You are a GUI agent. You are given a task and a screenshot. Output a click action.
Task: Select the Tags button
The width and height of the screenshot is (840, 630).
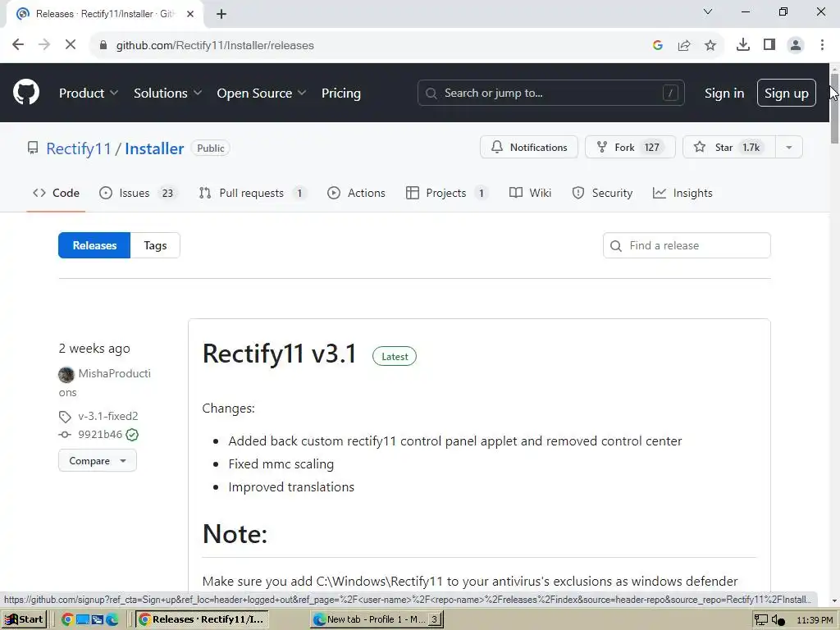[x=155, y=245]
